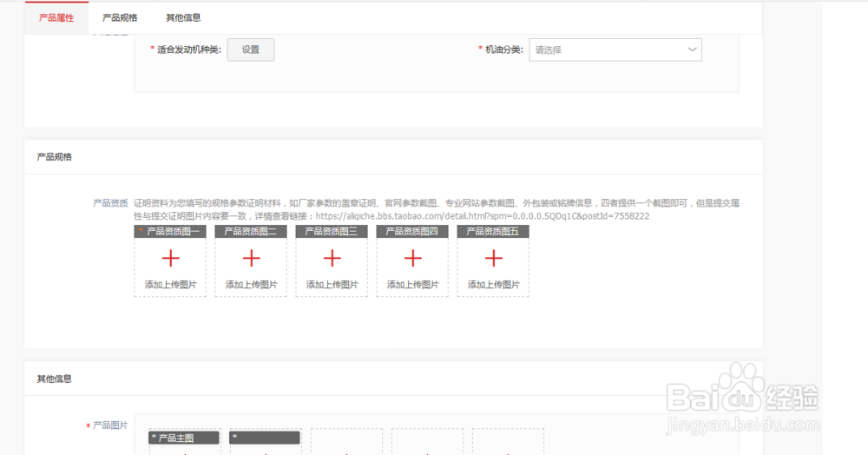
Task: Click plus icon under 产品资质图二
Action: [x=252, y=259]
